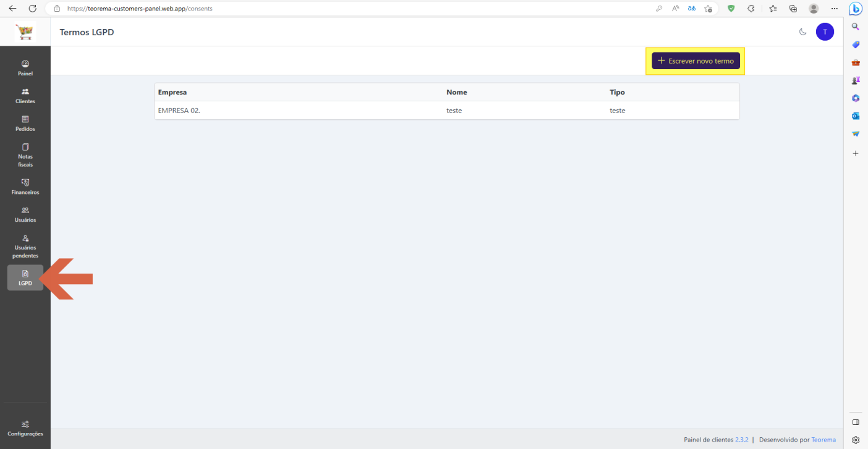Viewport: 868px width, 449px height.
Task: Click the Empresa column header
Action: pyautogui.click(x=172, y=92)
